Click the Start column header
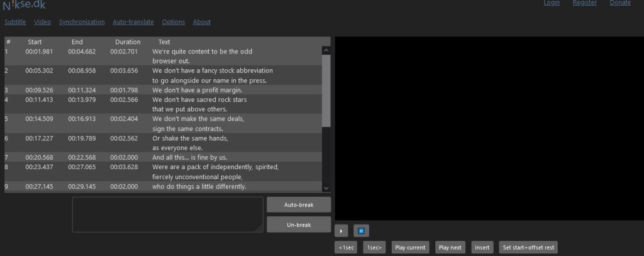Viewport: 644px width, 256px height. pos(35,42)
